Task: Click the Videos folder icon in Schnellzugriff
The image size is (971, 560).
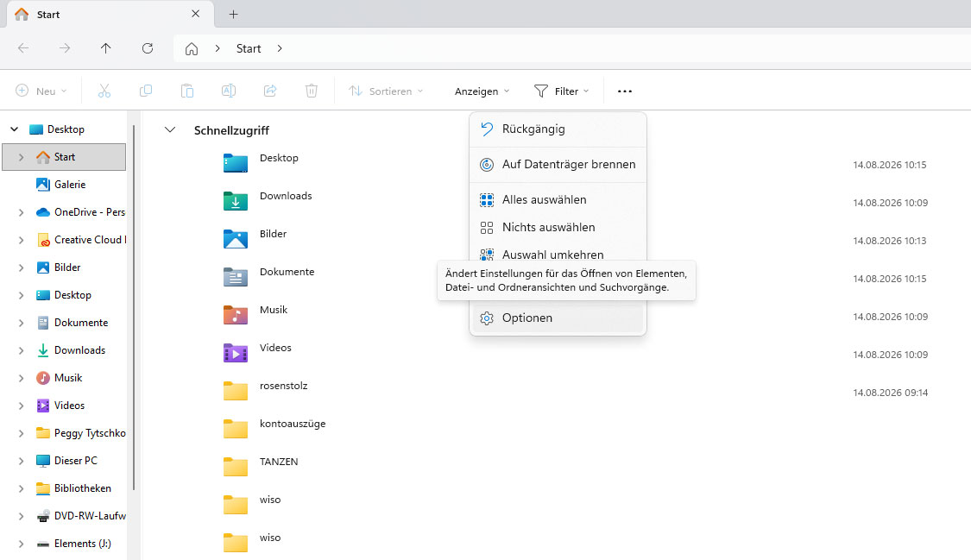Action: click(x=236, y=353)
